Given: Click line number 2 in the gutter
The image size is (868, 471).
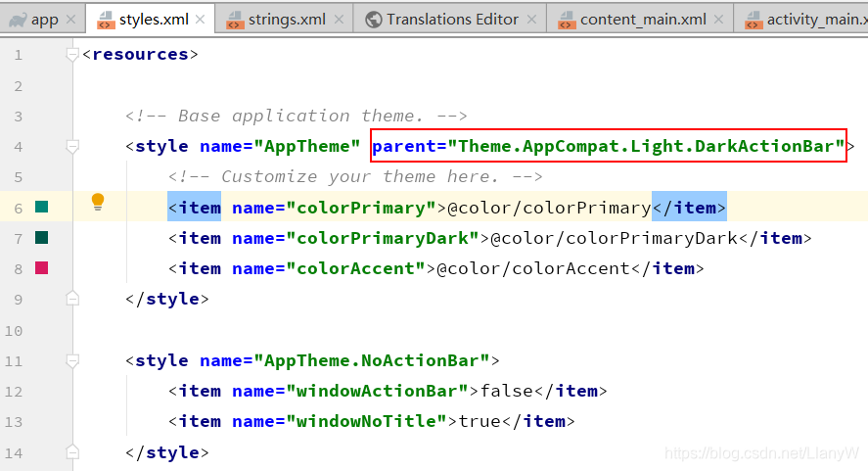Looking at the screenshot, I should [x=19, y=86].
